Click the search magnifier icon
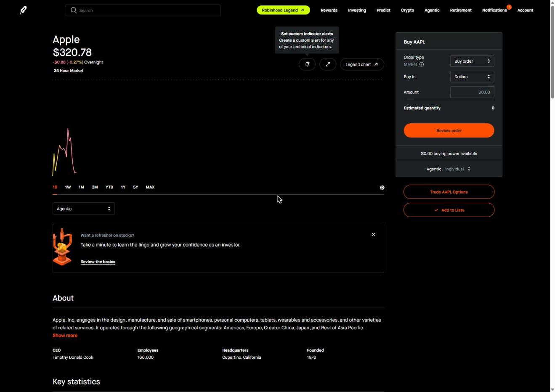The width and height of the screenshot is (555, 392). [74, 10]
